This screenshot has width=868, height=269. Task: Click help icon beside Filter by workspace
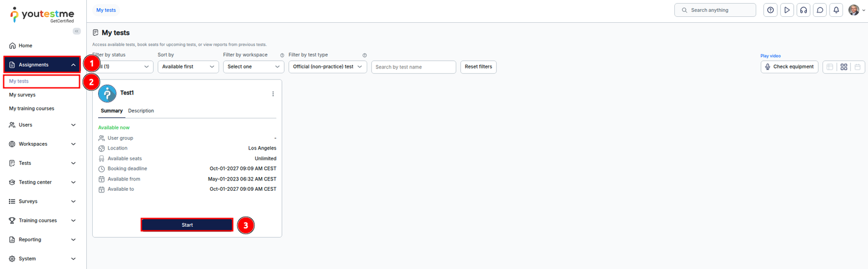coord(282,55)
